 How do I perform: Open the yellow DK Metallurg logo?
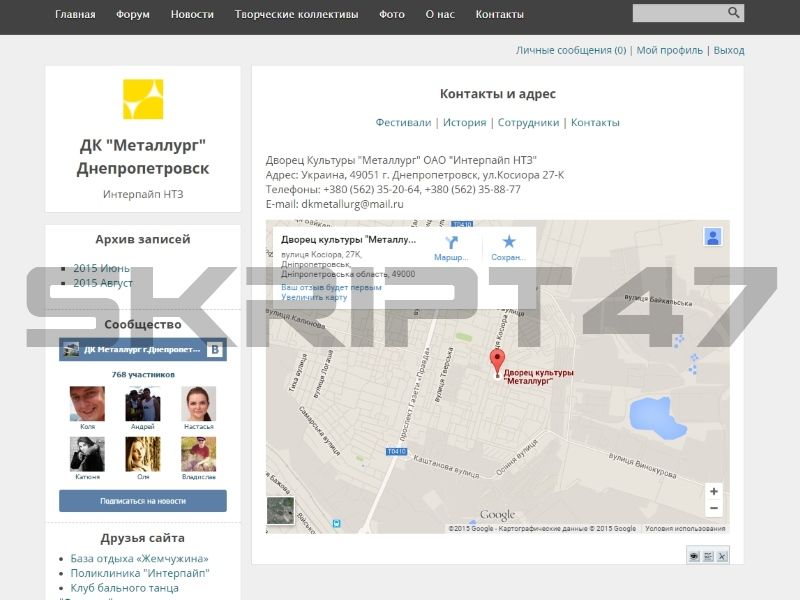click(143, 99)
